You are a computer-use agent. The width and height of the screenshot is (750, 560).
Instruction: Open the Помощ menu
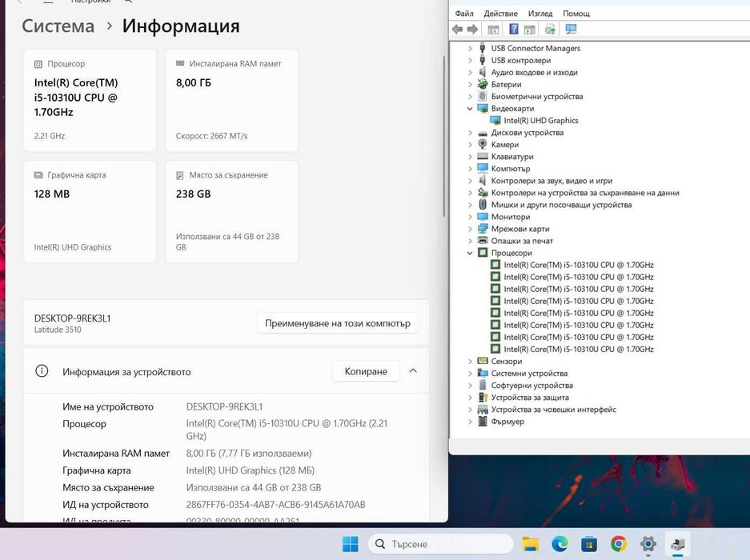coord(576,14)
